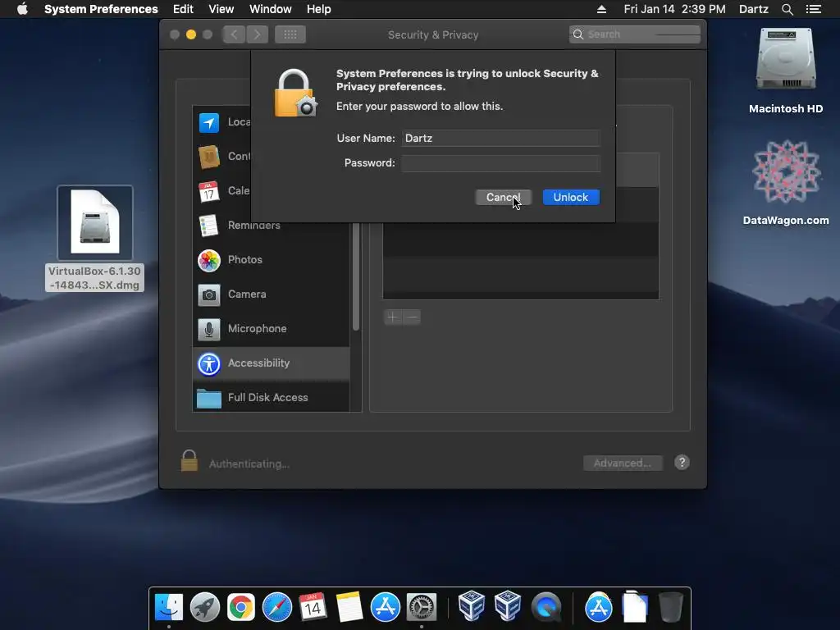This screenshot has width=840, height=630.
Task: Select Location Services icon in privacy list
Action: tap(209, 122)
